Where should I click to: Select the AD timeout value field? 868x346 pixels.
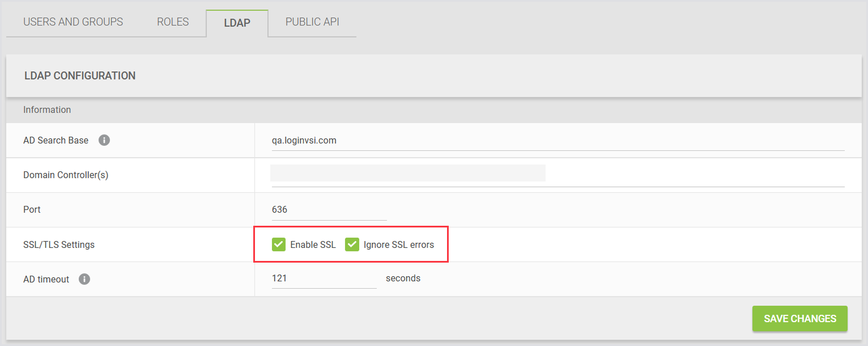(x=324, y=279)
